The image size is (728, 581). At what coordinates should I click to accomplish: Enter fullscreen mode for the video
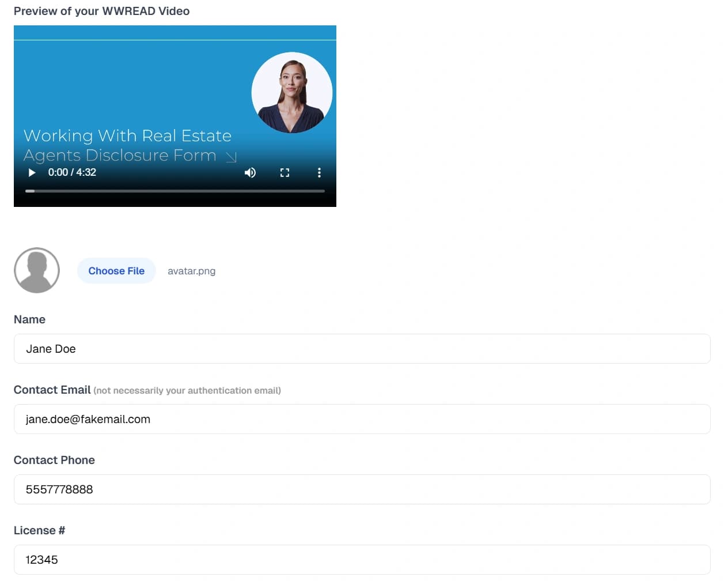tap(285, 172)
